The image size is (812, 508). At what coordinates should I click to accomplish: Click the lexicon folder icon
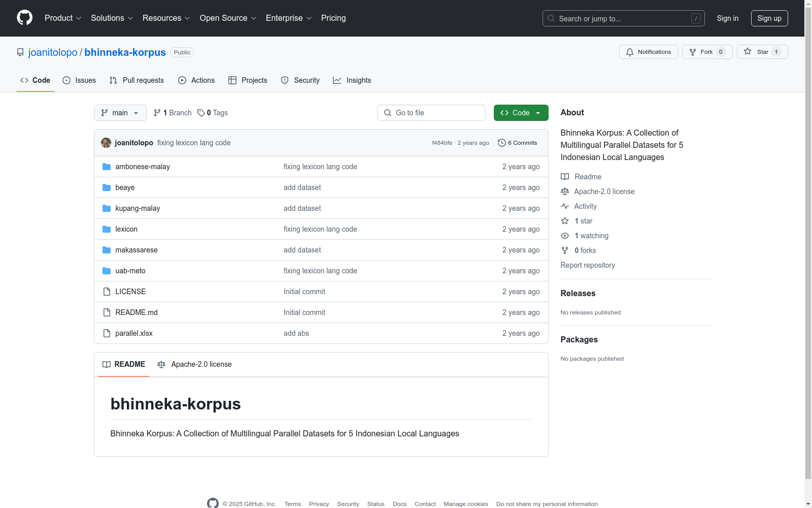[x=107, y=229]
